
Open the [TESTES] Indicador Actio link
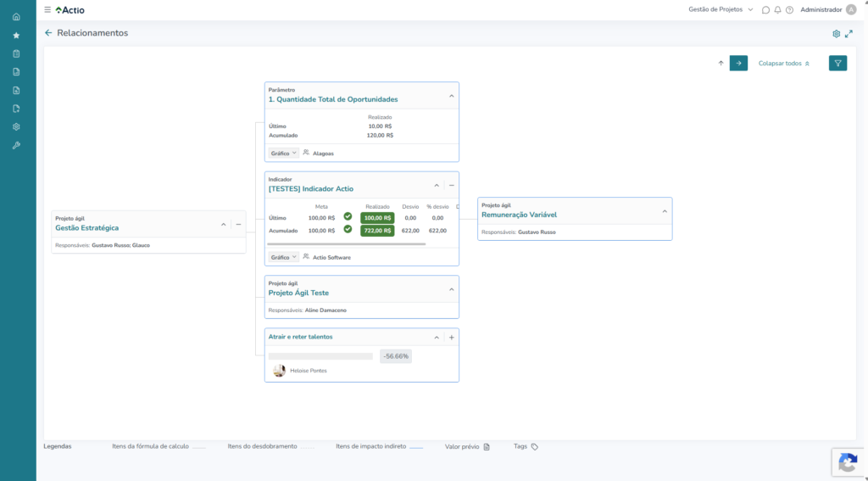click(310, 189)
